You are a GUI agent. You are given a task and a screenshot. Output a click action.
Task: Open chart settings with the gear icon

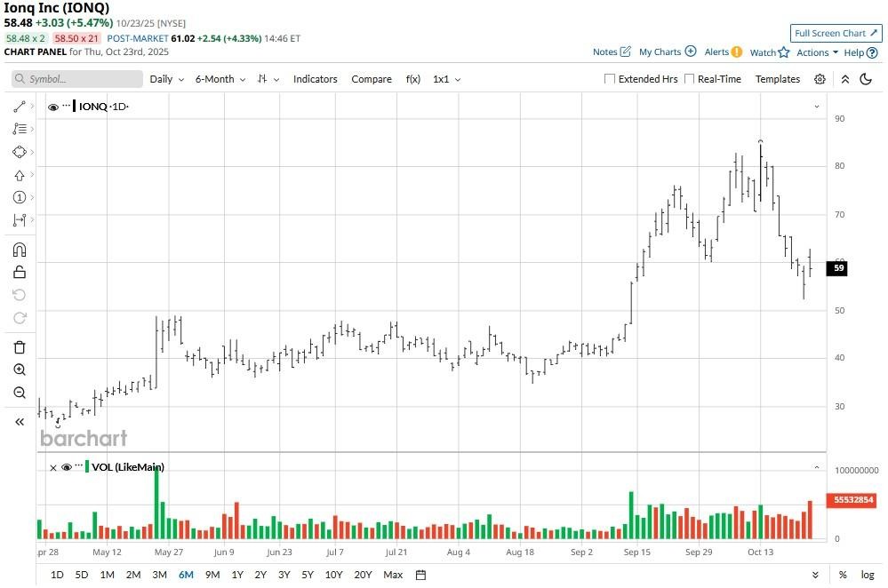point(820,79)
